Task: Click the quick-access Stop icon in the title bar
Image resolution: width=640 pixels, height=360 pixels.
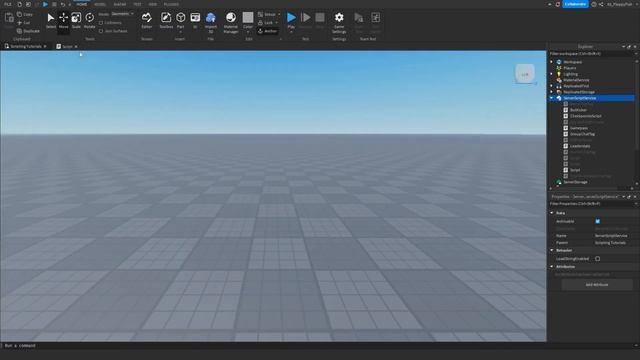Action: [x=54, y=4]
